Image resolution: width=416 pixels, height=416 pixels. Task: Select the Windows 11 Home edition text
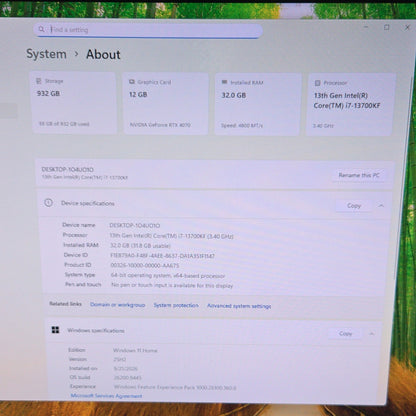[135, 350]
